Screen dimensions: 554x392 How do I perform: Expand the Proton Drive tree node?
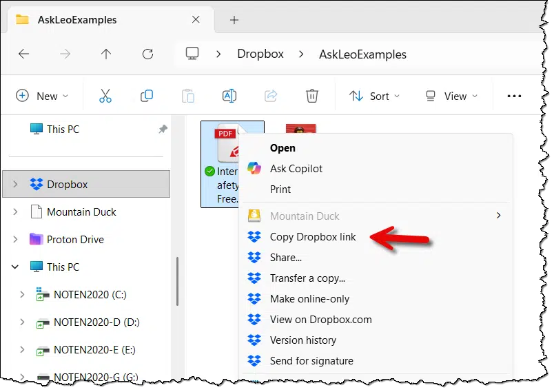pyautogui.click(x=15, y=240)
